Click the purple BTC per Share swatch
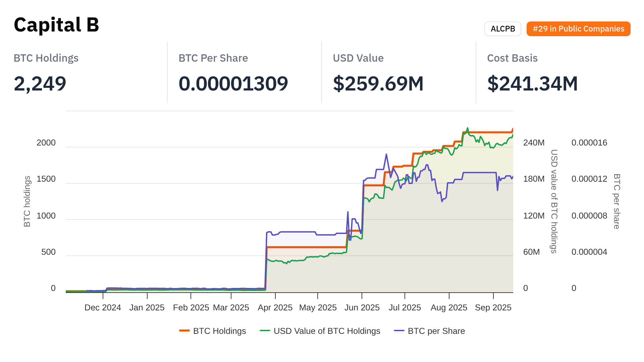 [399, 331]
